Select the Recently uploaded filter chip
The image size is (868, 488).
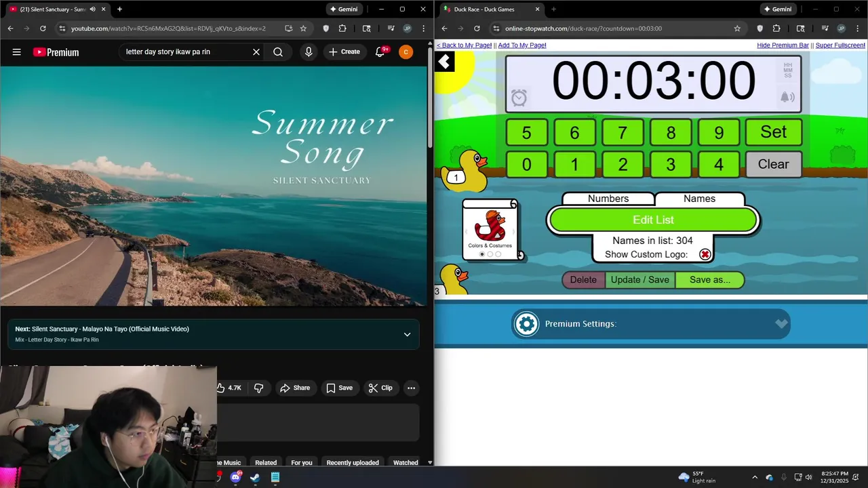click(x=353, y=462)
